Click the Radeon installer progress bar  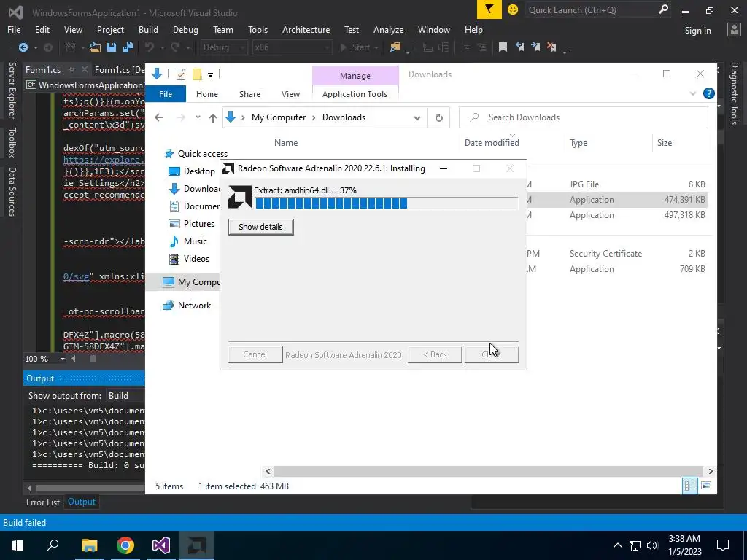(x=387, y=204)
